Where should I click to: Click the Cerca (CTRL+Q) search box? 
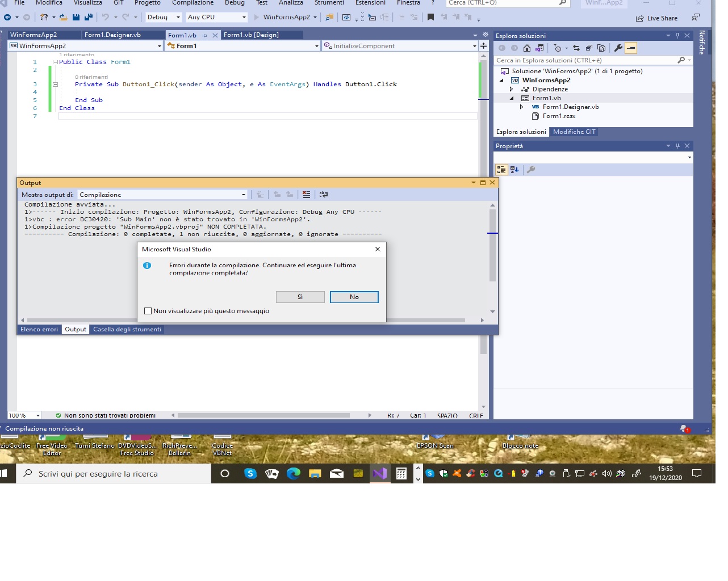tap(508, 3)
